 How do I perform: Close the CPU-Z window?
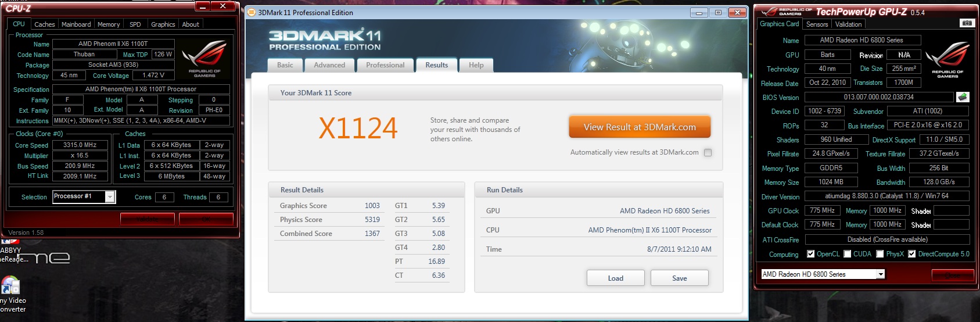pos(222,6)
